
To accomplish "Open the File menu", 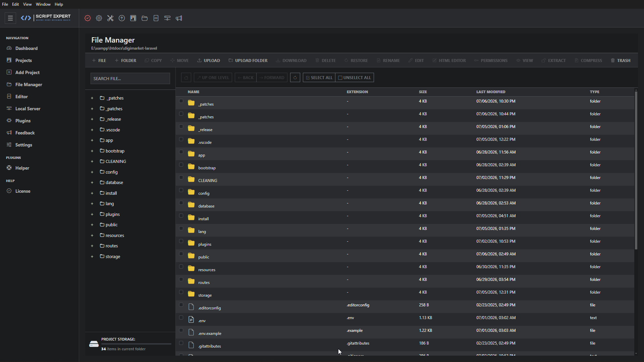I will (x=5, y=4).
